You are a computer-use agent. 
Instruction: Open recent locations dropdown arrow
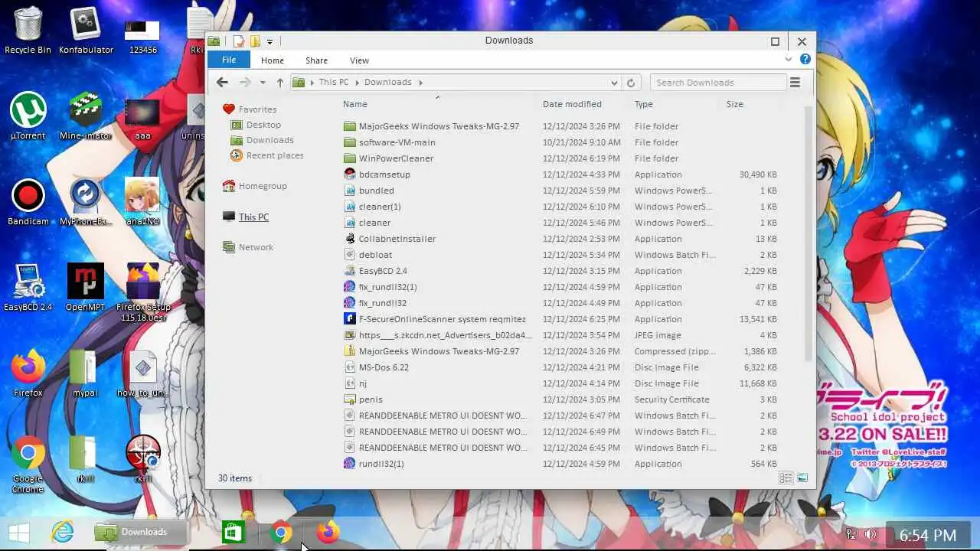pos(263,83)
